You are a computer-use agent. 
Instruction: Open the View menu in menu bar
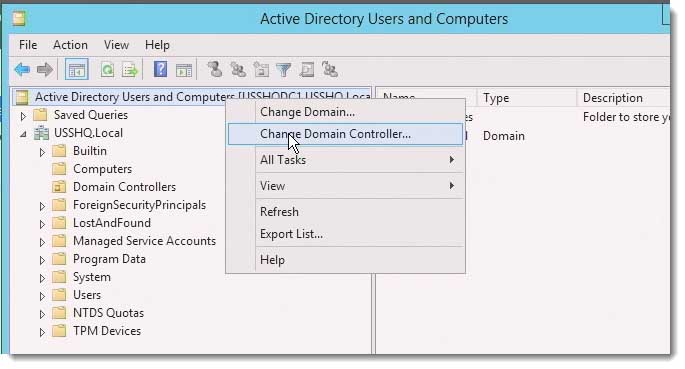[x=116, y=45]
